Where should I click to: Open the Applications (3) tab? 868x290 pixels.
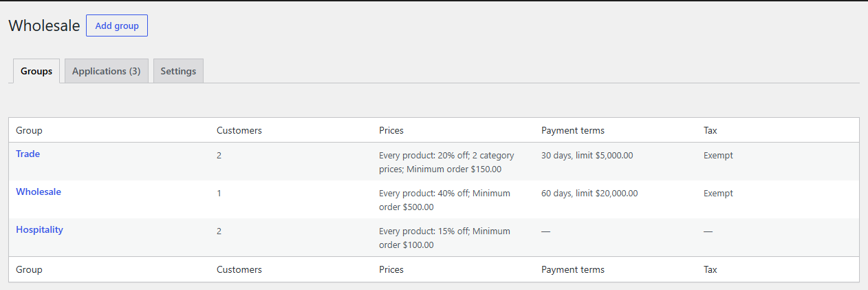pos(106,71)
